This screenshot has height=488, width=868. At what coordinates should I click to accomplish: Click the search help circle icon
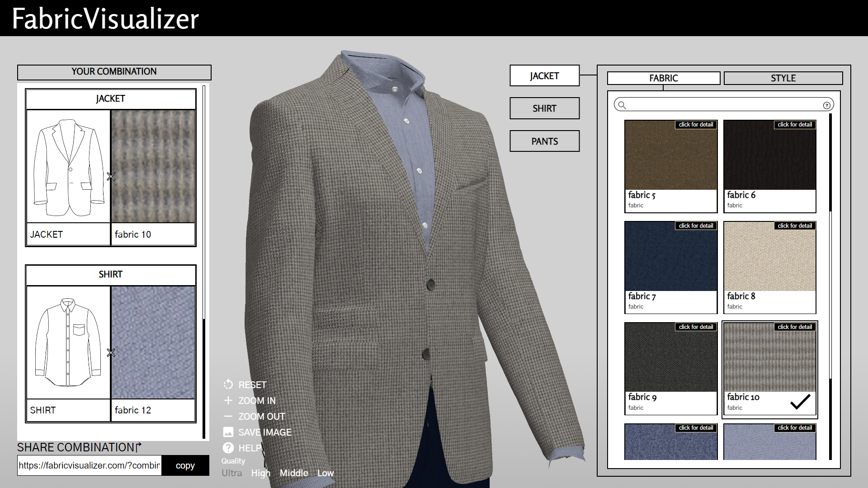coord(826,105)
